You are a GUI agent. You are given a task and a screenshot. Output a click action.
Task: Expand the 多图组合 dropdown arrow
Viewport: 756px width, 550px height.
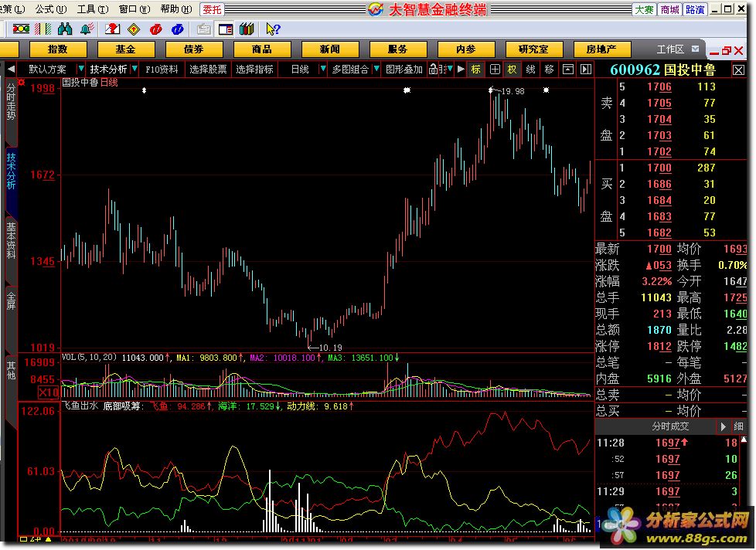click(x=376, y=70)
